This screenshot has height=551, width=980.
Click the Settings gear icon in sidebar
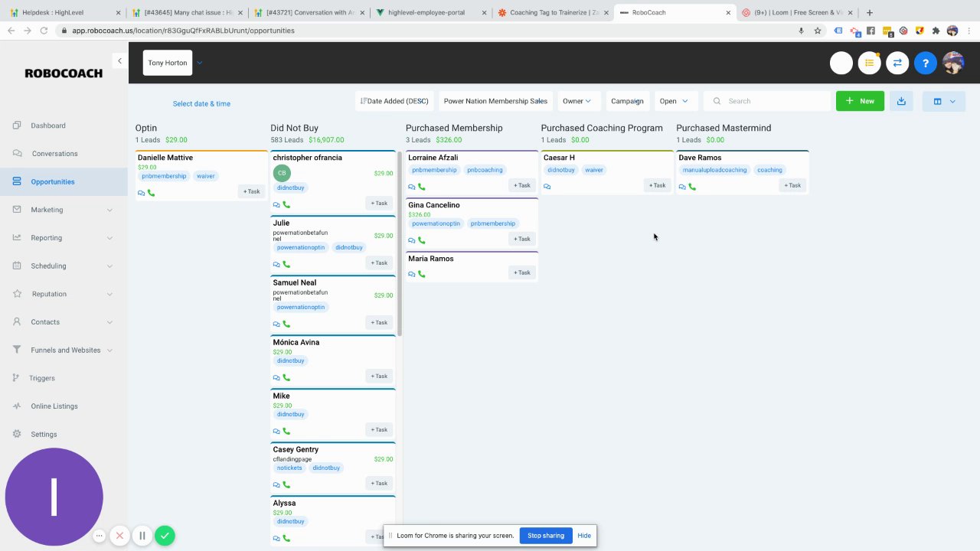coord(17,434)
